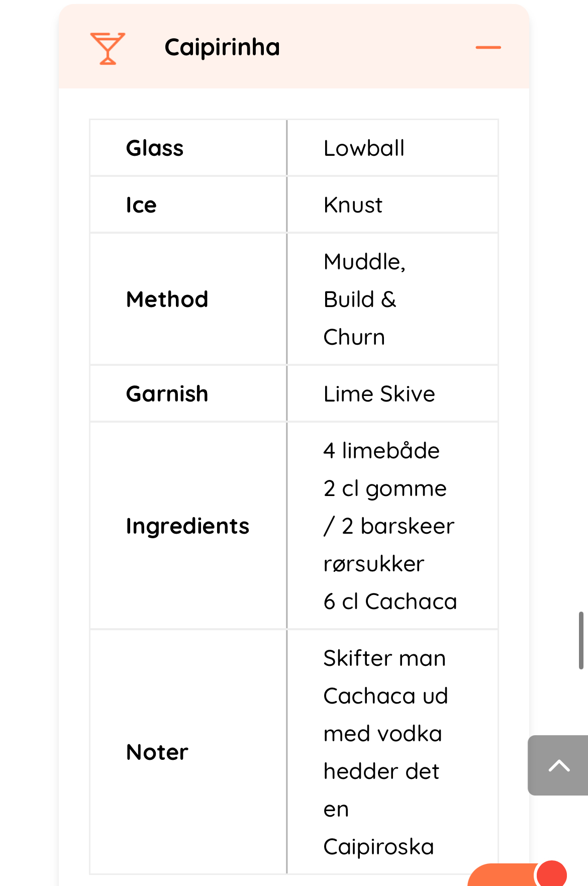Select the Glass row label

click(155, 148)
